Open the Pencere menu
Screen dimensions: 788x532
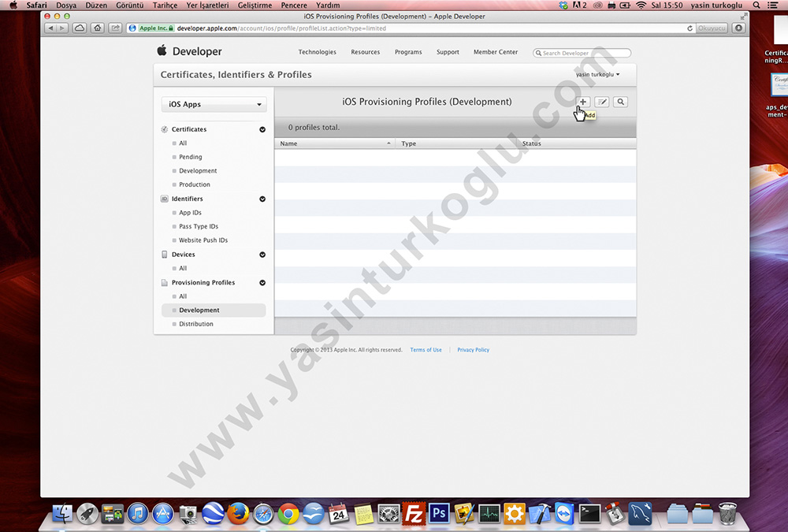(x=294, y=5)
